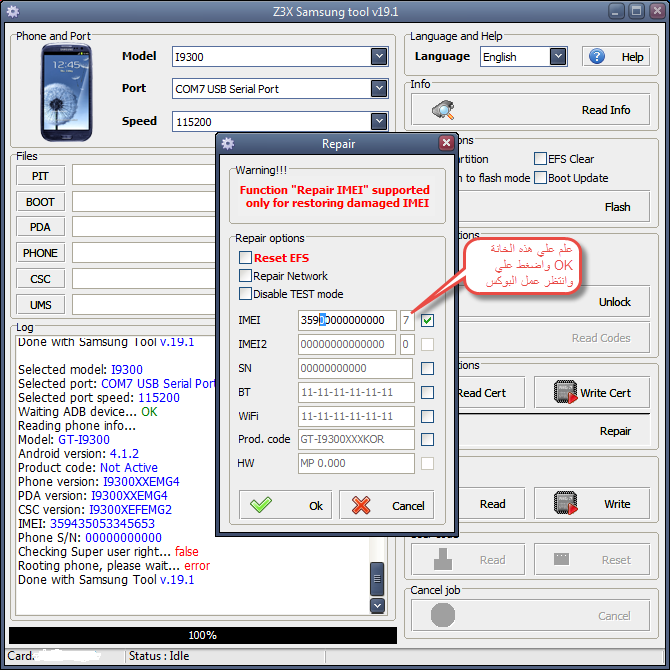Click the 100% progress bar
This screenshot has height=670, width=670.
(203, 635)
